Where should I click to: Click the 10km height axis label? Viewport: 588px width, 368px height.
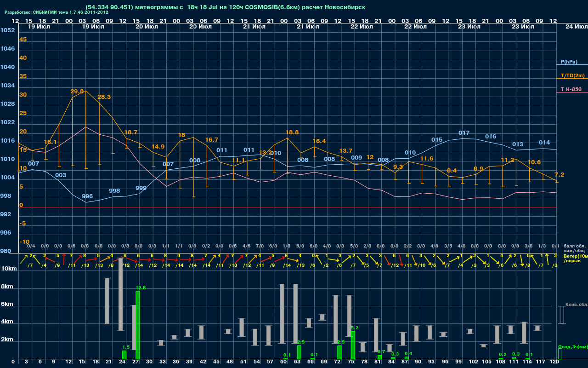tap(9, 269)
